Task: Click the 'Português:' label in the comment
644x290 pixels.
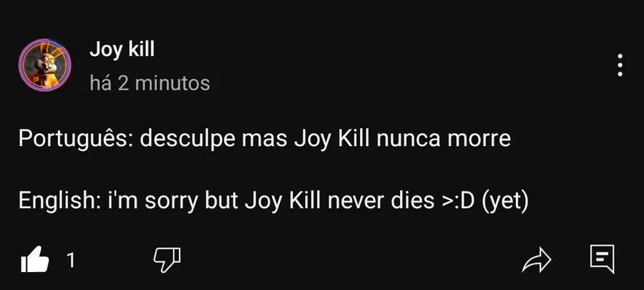Action: tap(76, 139)
